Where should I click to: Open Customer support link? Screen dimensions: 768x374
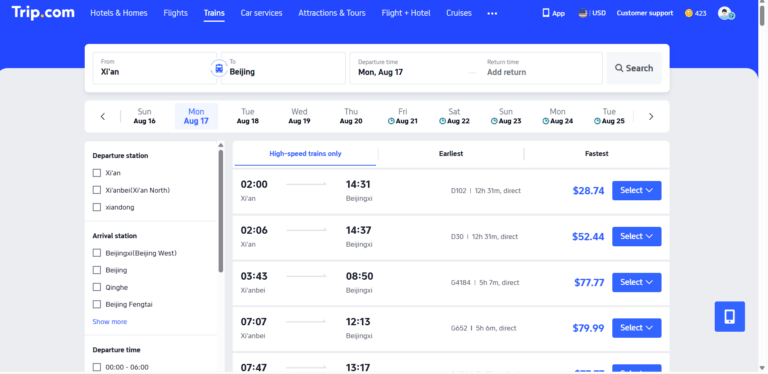click(645, 13)
